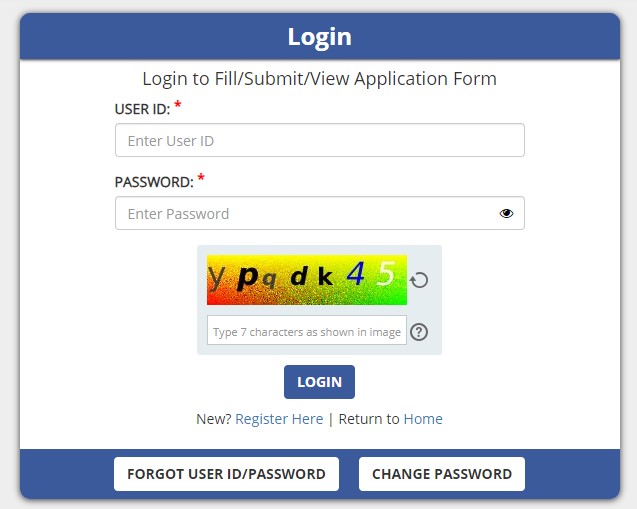Click the "New?" text before Register
Viewport: 637px width, 509px height.
coord(213,419)
